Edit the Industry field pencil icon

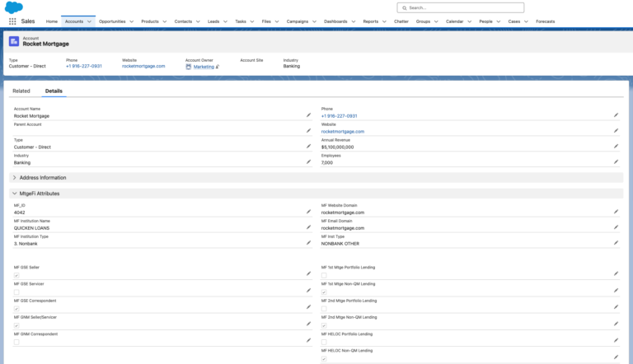pos(308,161)
